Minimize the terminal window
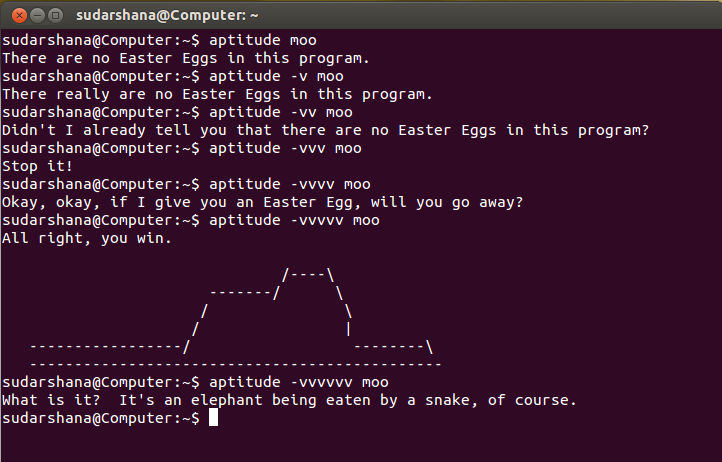 [35, 15]
